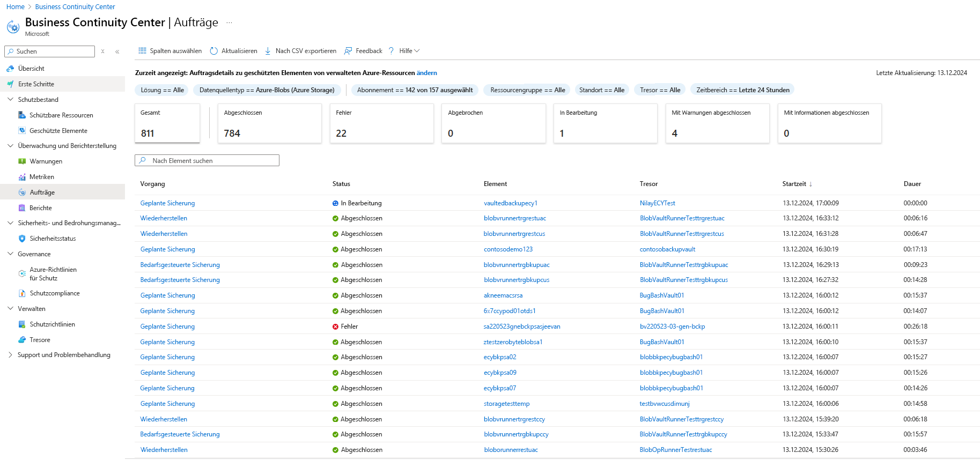Click the Hilfe question mark icon
980x460 pixels.
[391, 51]
